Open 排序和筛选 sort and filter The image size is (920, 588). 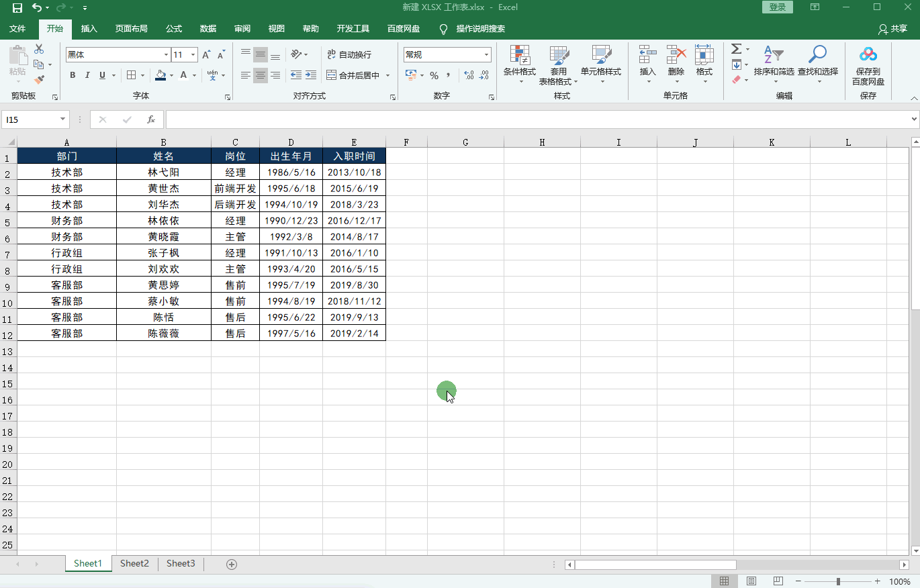click(x=774, y=64)
